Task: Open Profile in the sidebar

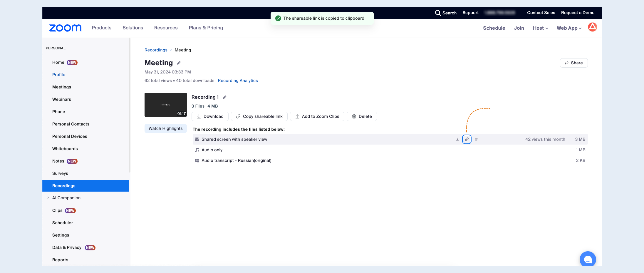Action: 59,75
